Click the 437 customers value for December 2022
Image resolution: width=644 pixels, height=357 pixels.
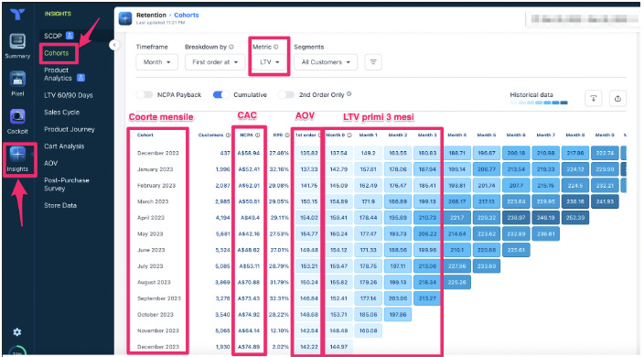(x=225, y=153)
